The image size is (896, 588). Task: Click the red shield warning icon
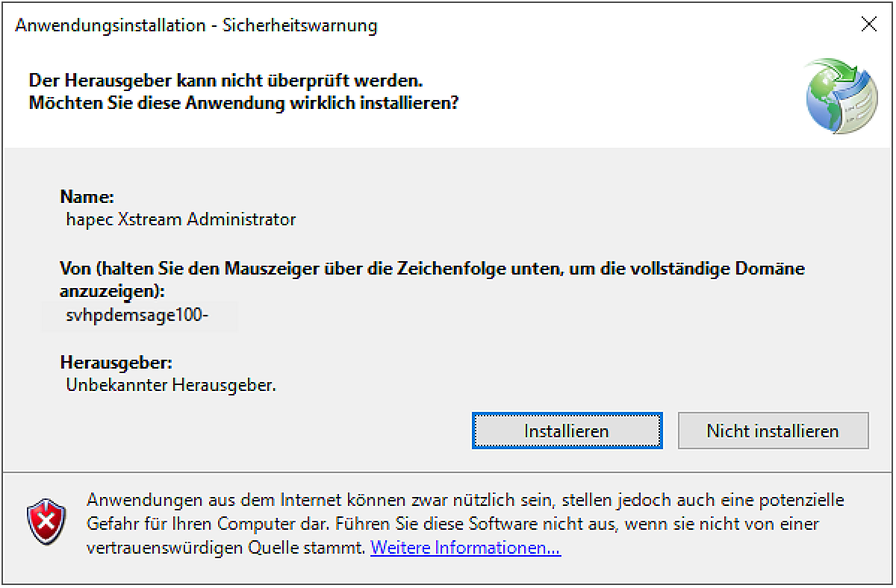(46, 522)
